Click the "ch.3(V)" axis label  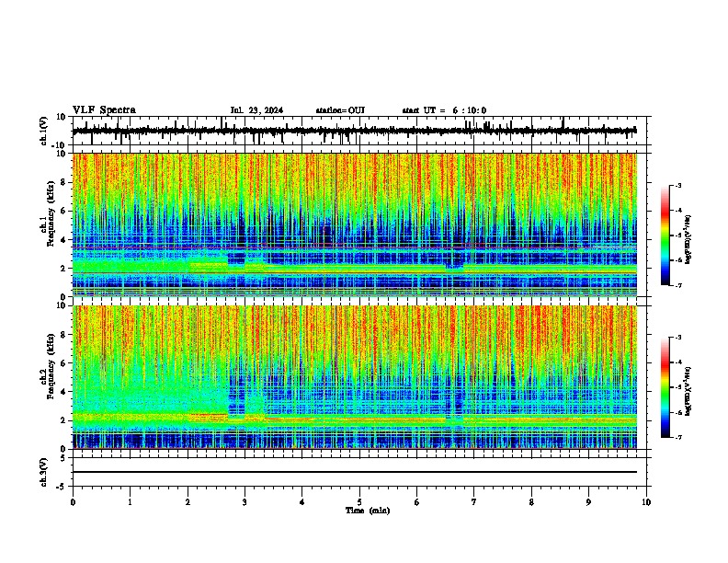coord(44,472)
